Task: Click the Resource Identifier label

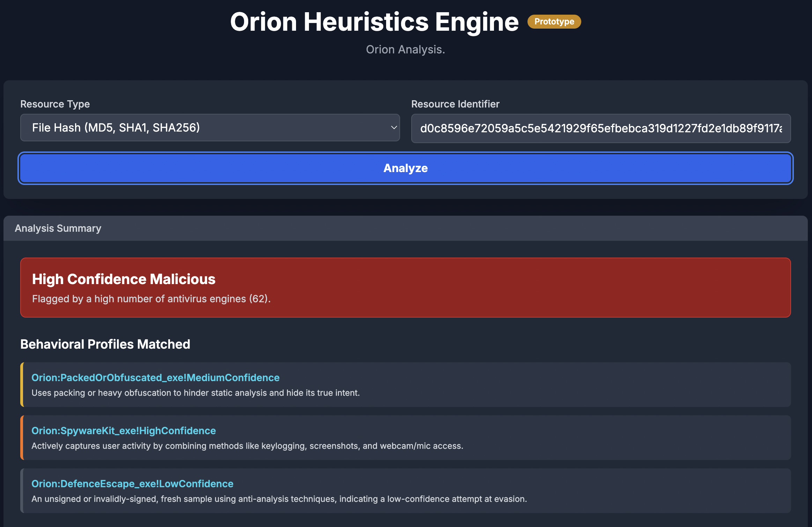Action: tap(455, 104)
